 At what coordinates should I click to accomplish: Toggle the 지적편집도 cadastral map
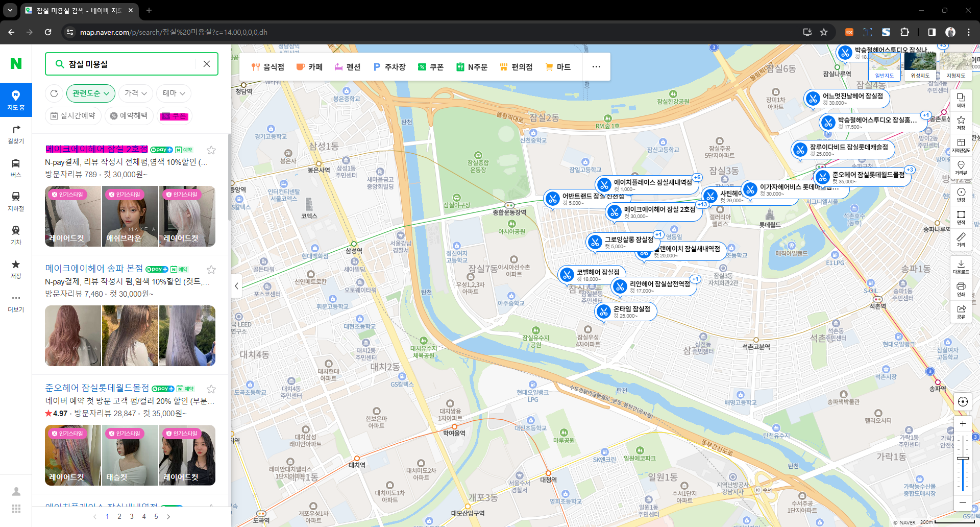961,145
